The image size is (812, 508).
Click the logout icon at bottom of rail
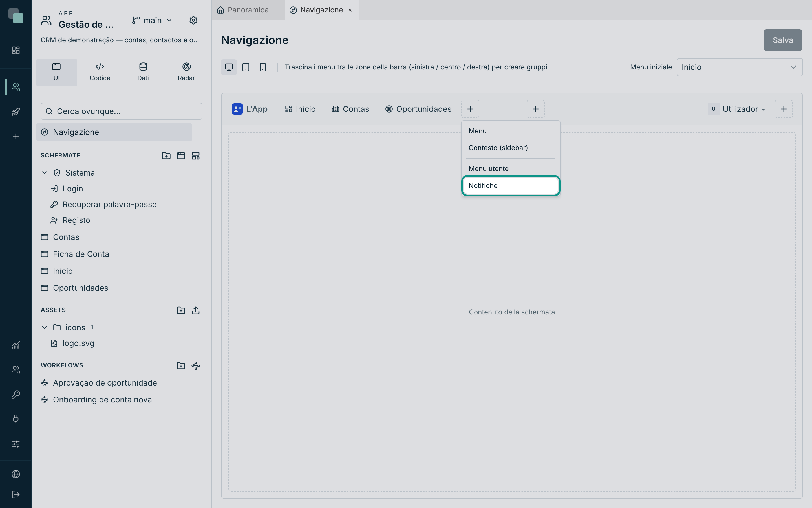(x=16, y=494)
